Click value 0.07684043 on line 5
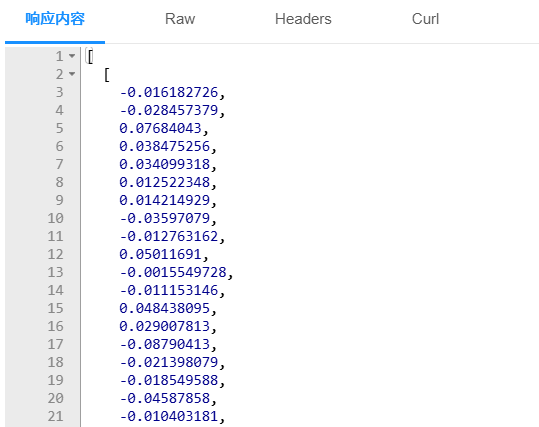 (x=161, y=128)
